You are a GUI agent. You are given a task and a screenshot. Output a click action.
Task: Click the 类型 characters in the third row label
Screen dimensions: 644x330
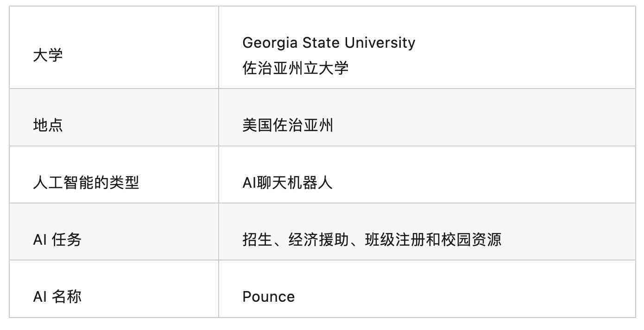click(125, 183)
